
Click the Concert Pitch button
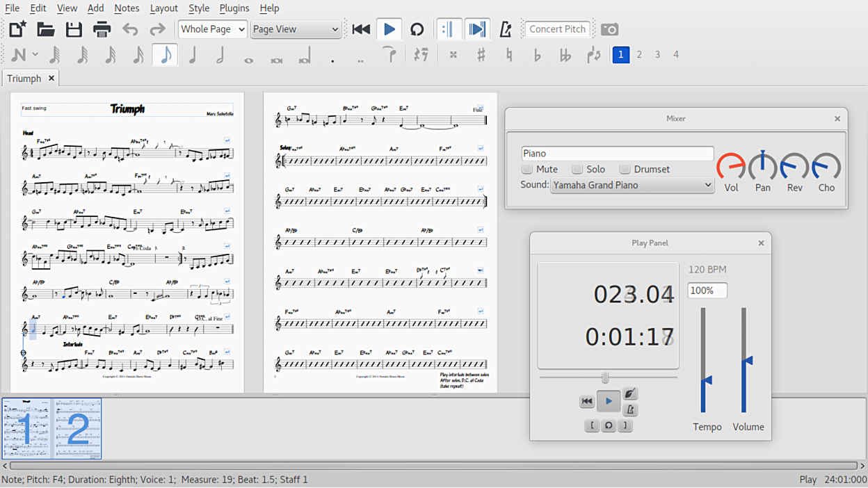pyautogui.click(x=557, y=29)
